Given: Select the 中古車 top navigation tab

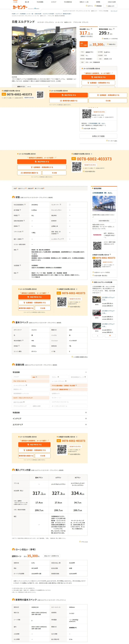Looking at the screenshot, I should point(15,2).
